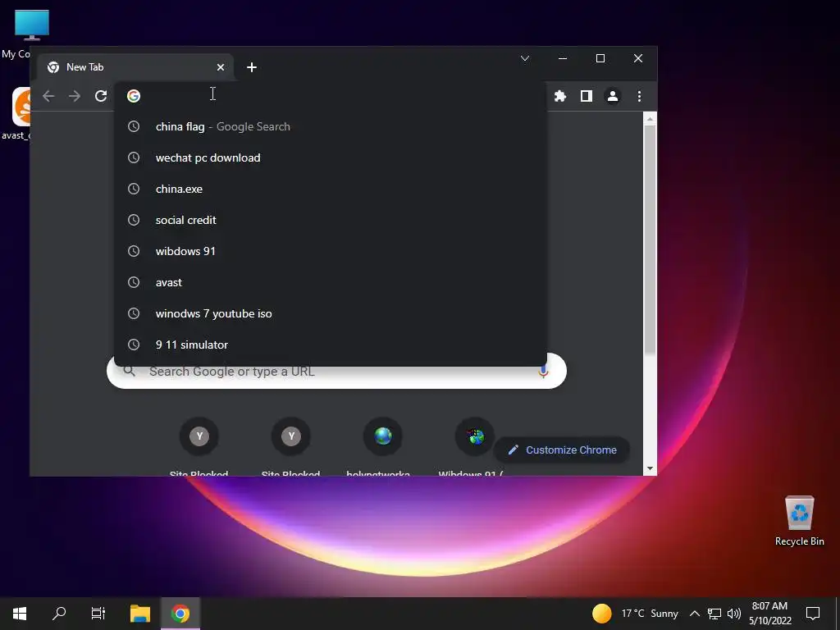Click the magnifier icon in search box

[129, 371]
